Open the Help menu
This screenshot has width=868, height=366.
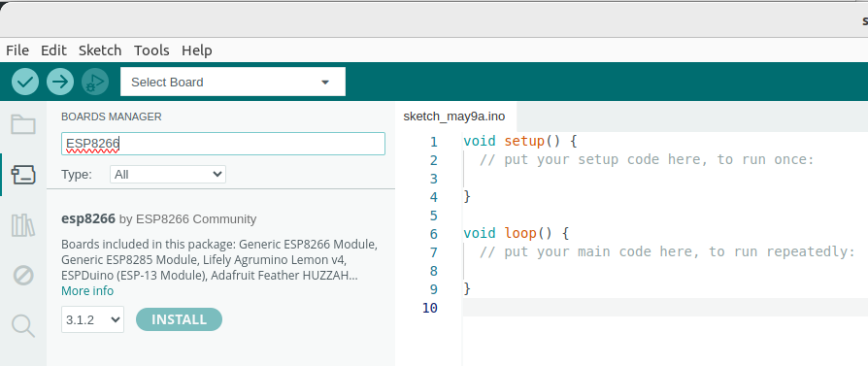196,50
